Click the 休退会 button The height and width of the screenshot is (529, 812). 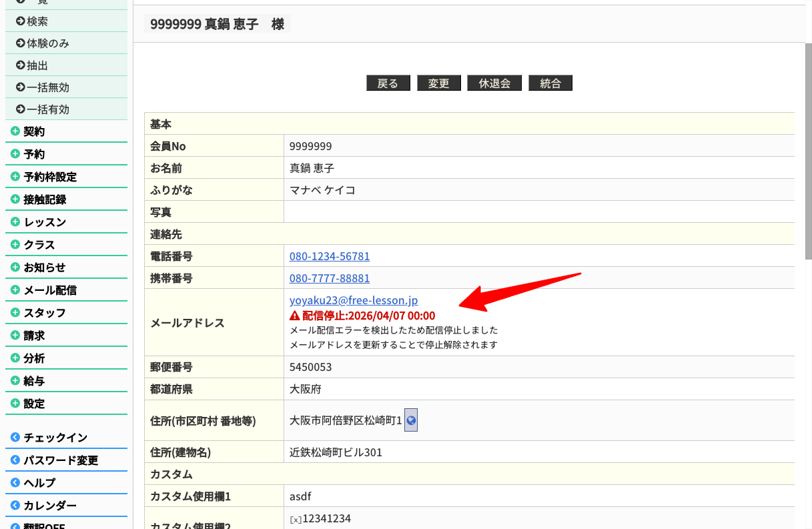(494, 83)
